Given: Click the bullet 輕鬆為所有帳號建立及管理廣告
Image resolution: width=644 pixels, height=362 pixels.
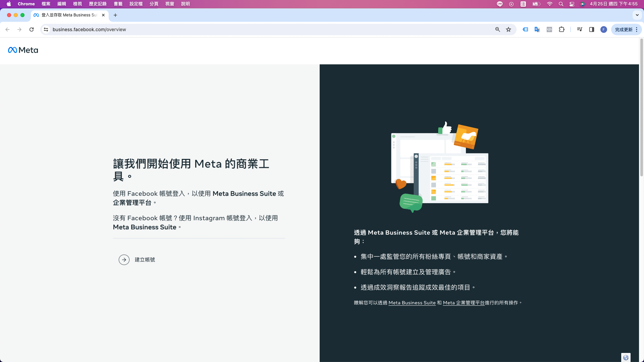Looking at the screenshot, I should 408,272.
